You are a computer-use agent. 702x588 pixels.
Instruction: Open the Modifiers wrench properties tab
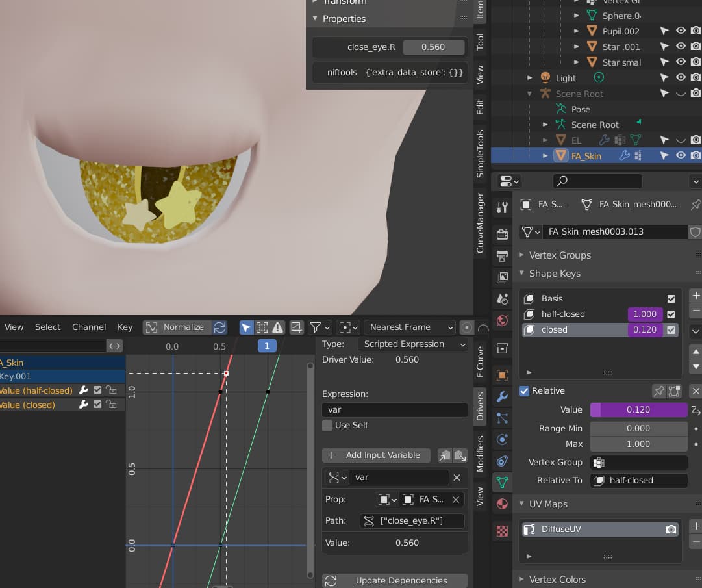[502, 397]
